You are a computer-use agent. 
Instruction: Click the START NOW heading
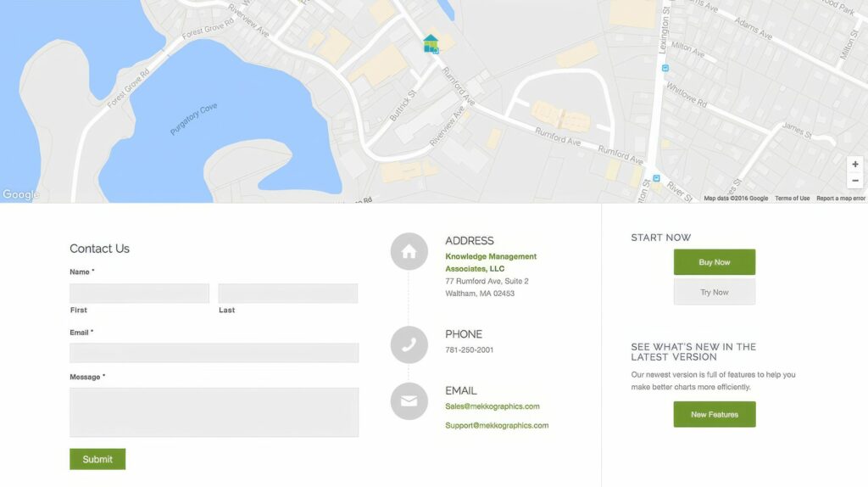[x=661, y=238]
